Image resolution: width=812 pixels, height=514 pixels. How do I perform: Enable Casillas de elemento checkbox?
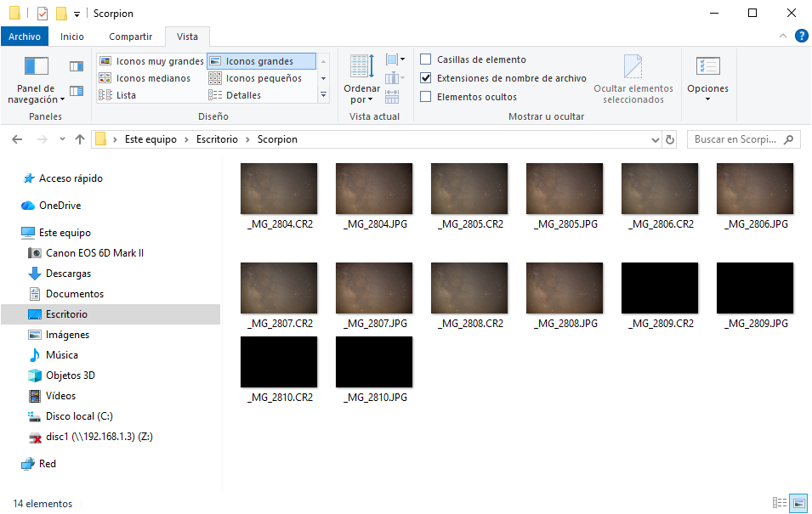(426, 59)
